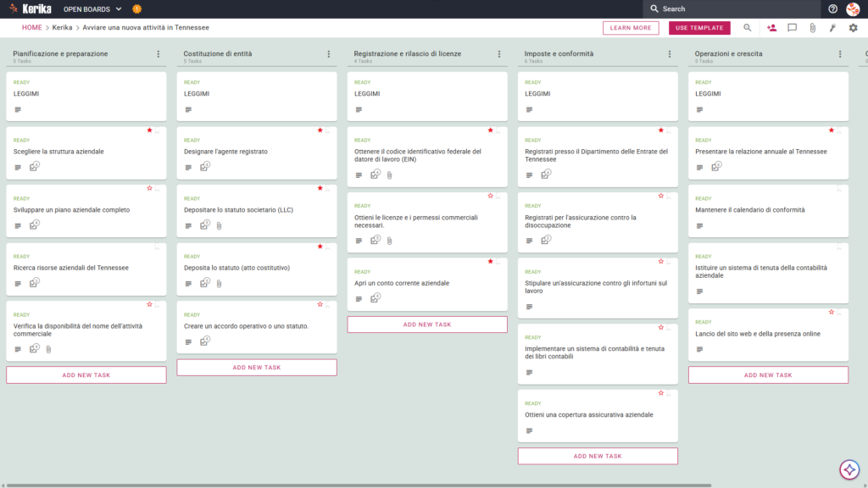Toggle star on Sviluppare un piano aziendale completo
This screenshot has width=868, height=488.
(149, 189)
